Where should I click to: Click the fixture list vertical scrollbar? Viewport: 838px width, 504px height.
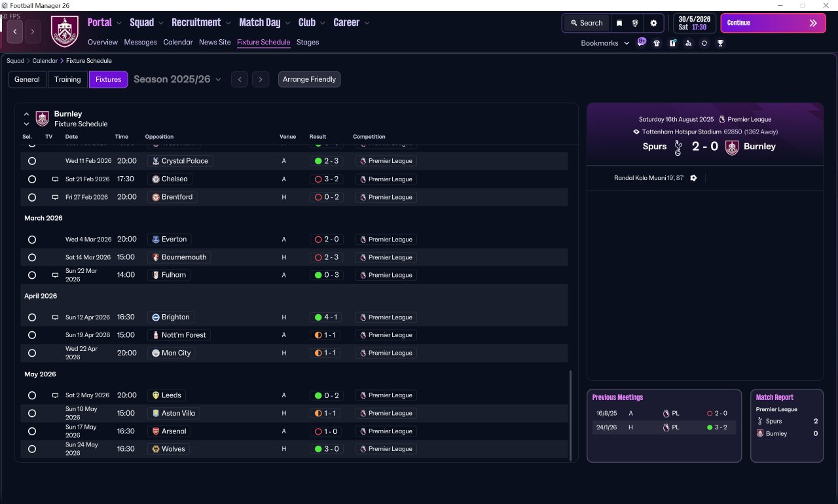pyautogui.click(x=571, y=416)
